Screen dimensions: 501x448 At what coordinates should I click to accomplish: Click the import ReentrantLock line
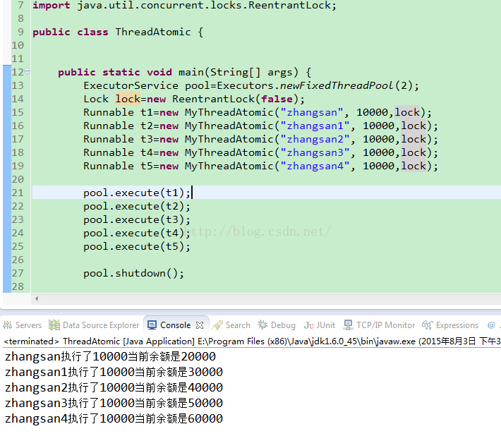pos(184,5)
